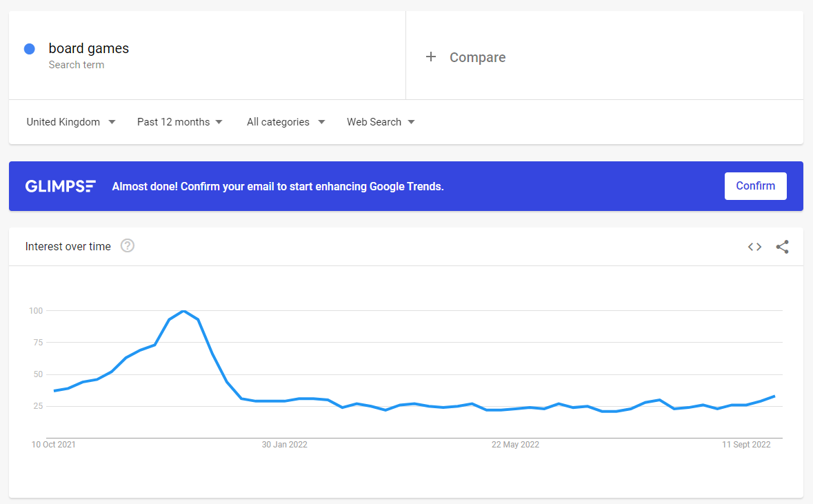Click the 10 Oct 2021 axis label
The image size is (813, 504).
54,445
